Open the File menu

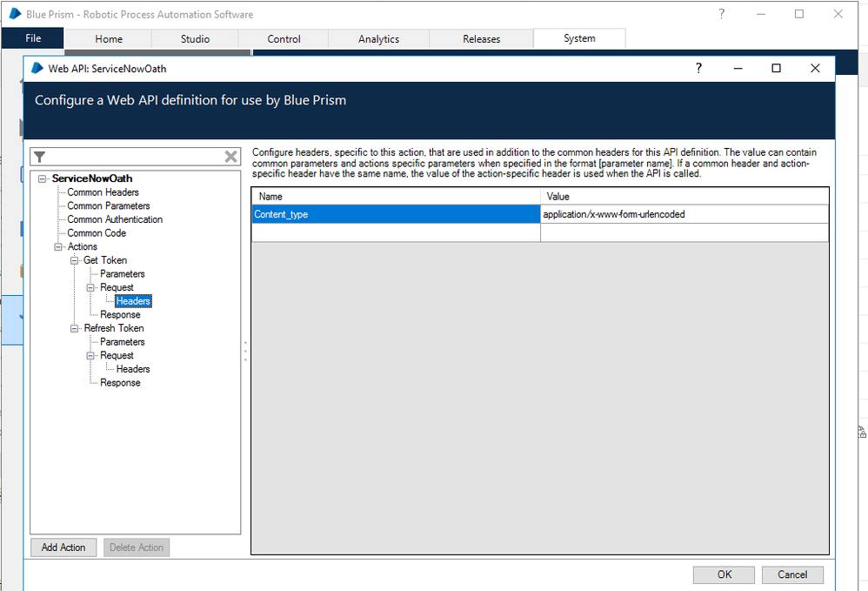33,38
